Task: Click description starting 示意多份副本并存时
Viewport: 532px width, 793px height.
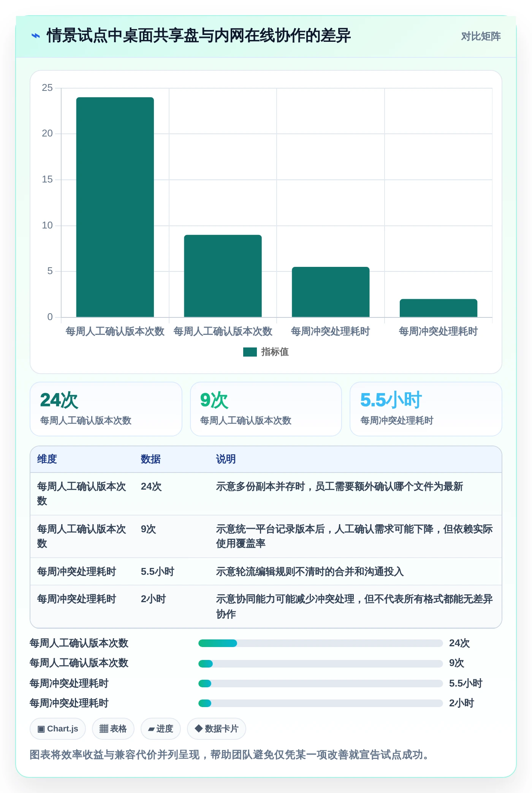Action: [x=339, y=487]
